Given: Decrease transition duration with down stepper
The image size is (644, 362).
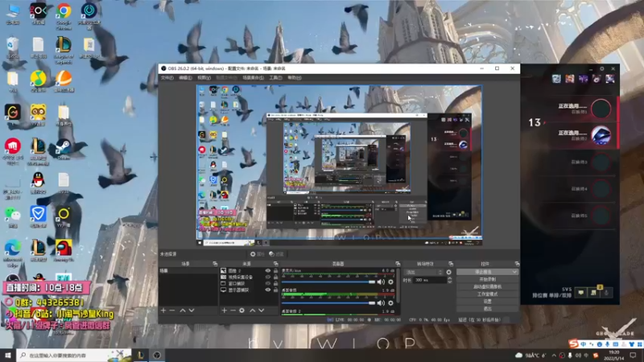Looking at the screenshot, I should [x=449, y=282].
